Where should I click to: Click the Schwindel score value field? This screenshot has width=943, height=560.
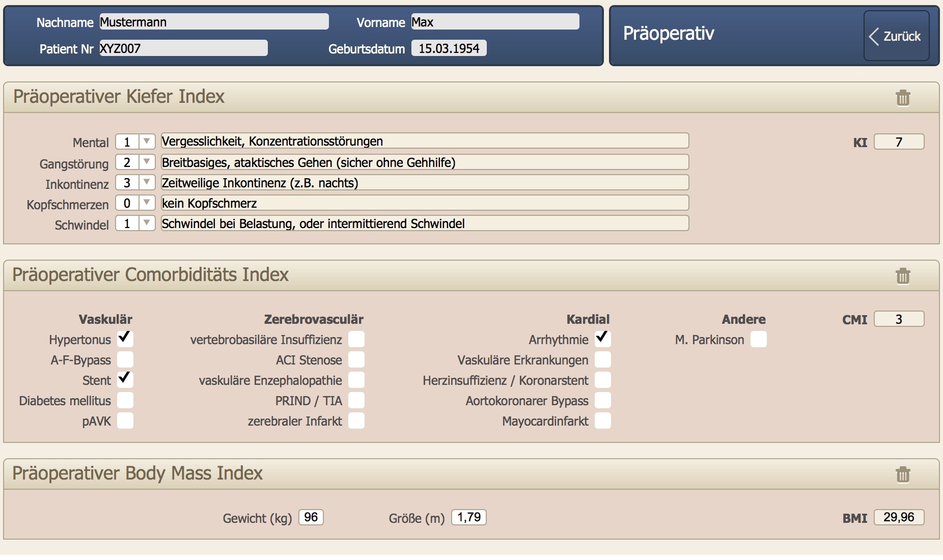[127, 223]
